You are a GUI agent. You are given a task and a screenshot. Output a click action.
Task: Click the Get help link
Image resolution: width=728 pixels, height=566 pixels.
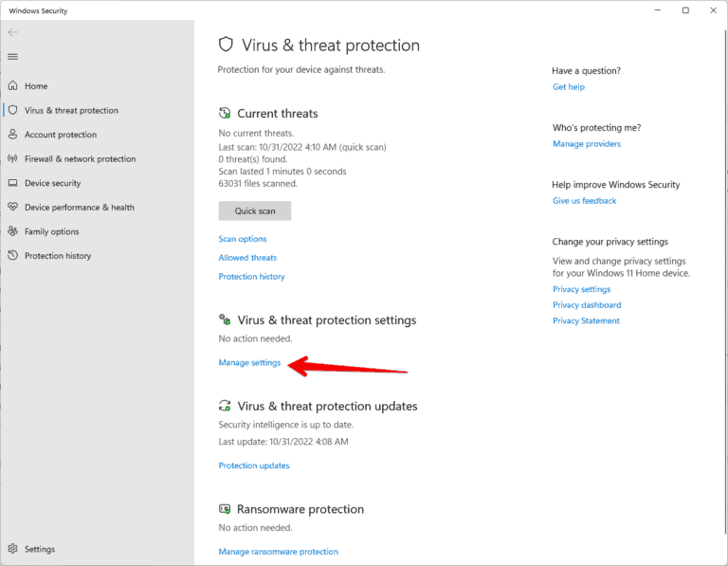[x=569, y=87]
